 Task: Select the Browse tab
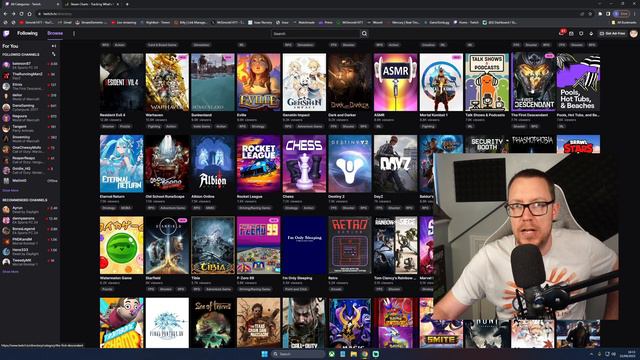click(x=55, y=33)
